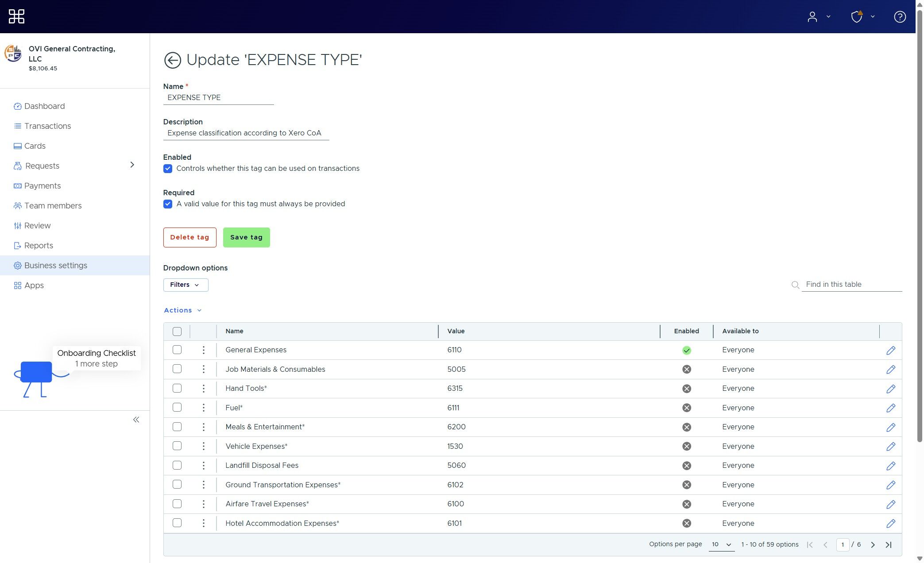Uncheck the Required value checkbox
This screenshot has width=924, height=563.
[168, 204]
